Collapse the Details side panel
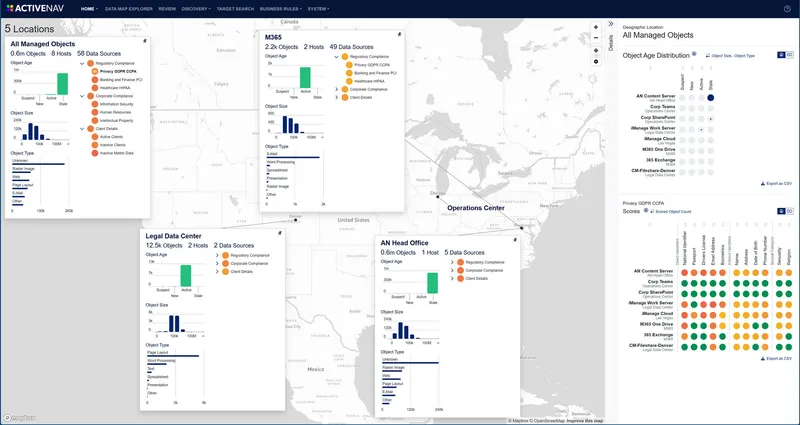The height and width of the screenshot is (425, 800). tap(611, 26)
